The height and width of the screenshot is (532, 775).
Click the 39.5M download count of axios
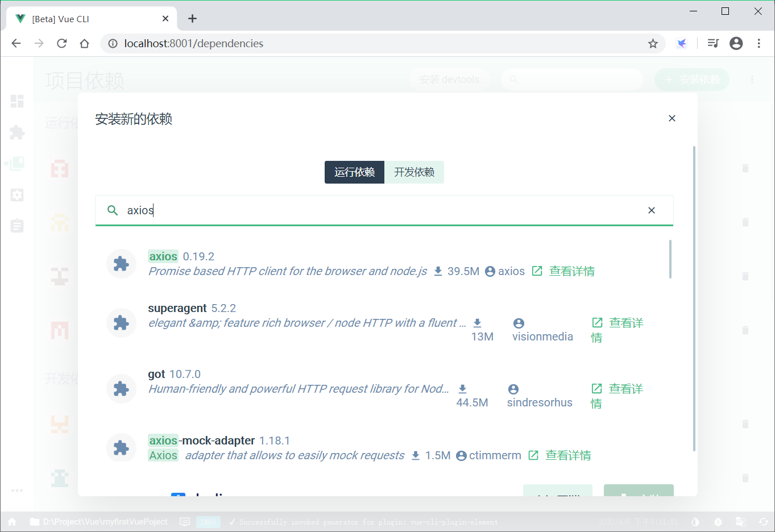(x=463, y=271)
